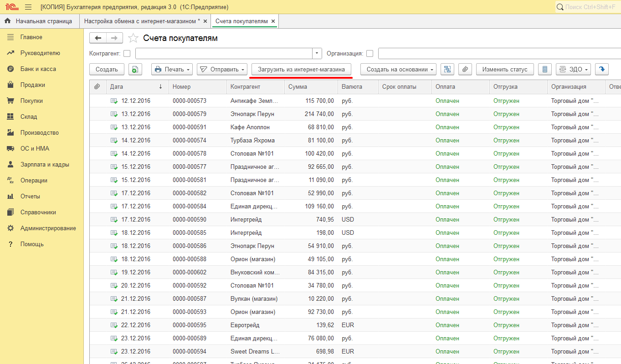Click invoice number 0000-000595
The width and height of the screenshot is (621, 364).
[197, 325]
